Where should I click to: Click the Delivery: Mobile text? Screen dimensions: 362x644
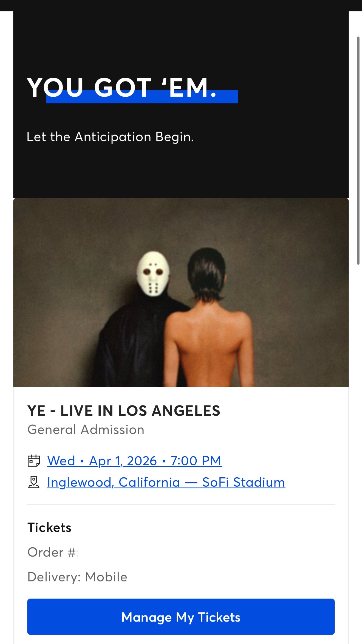pyautogui.click(x=77, y=577)
